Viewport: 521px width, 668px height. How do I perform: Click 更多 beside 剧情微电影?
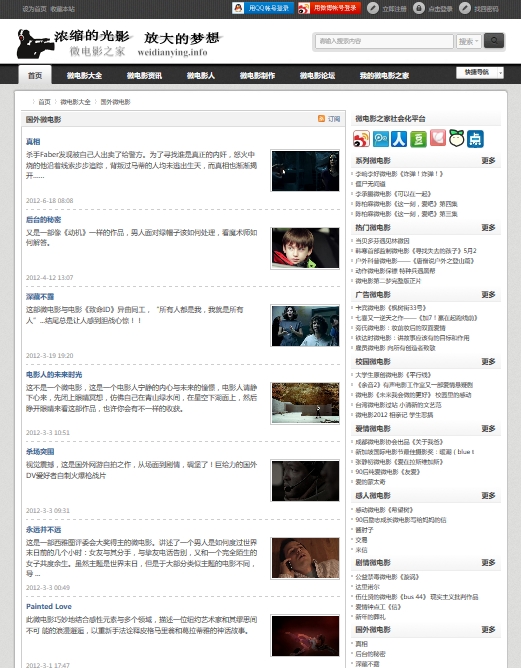pos(488,562)
